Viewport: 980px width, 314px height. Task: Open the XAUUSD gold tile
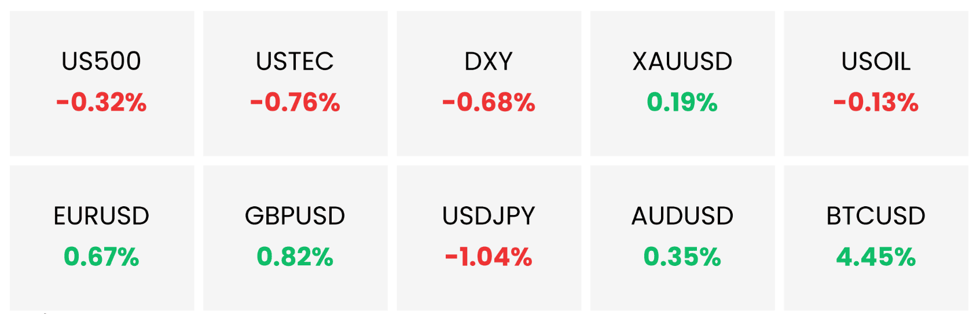coord(682,83)
